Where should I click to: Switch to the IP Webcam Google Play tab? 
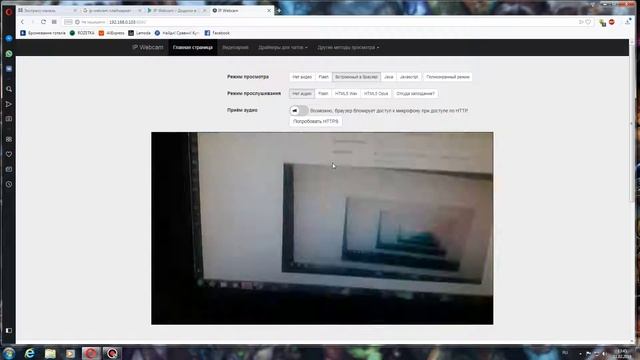[x=177, y=11]
